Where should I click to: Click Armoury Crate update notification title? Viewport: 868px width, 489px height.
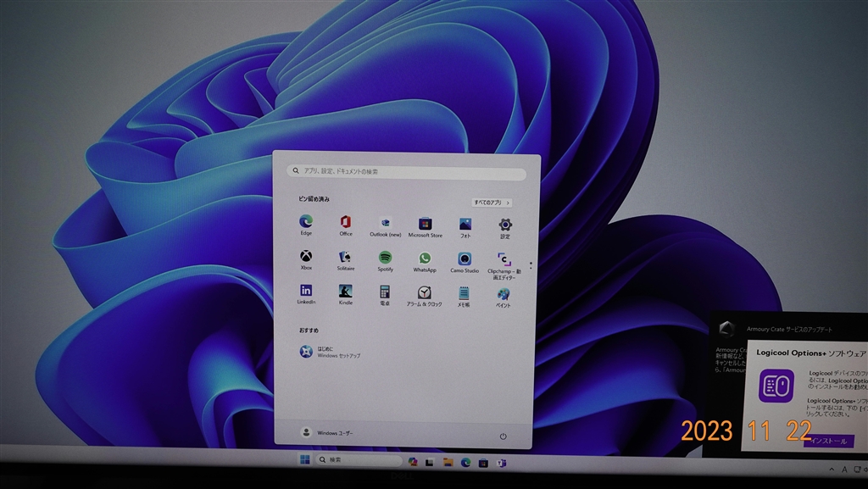coord(789,329)
